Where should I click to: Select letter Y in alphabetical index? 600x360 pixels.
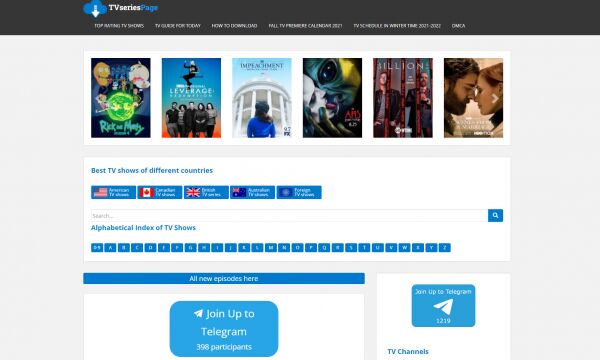tap(431, 248)
